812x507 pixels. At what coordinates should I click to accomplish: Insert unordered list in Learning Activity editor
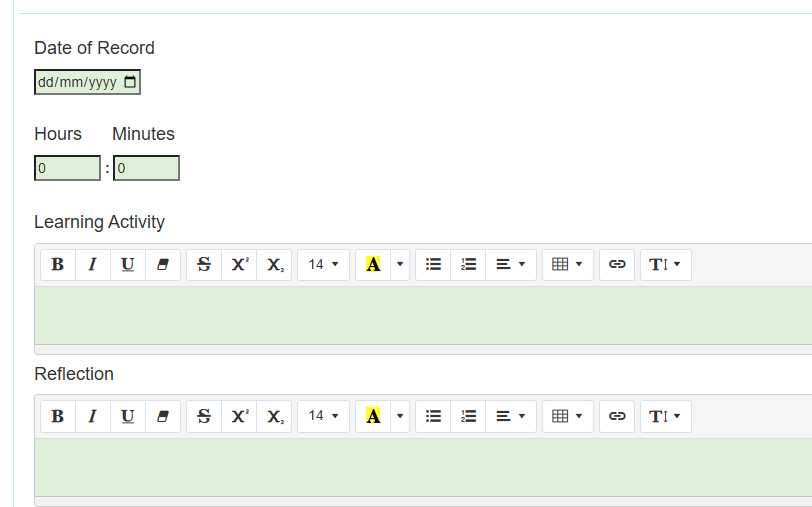pos(433,265)
